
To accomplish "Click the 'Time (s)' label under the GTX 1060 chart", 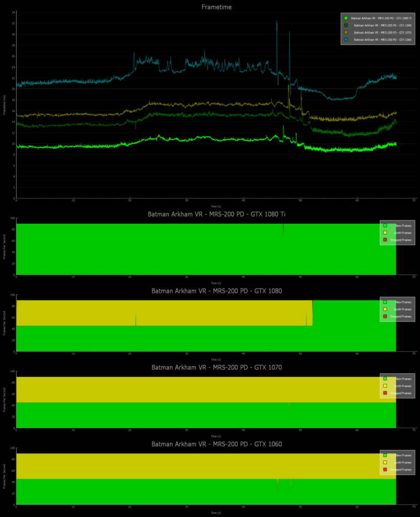I will click(216, 513).
